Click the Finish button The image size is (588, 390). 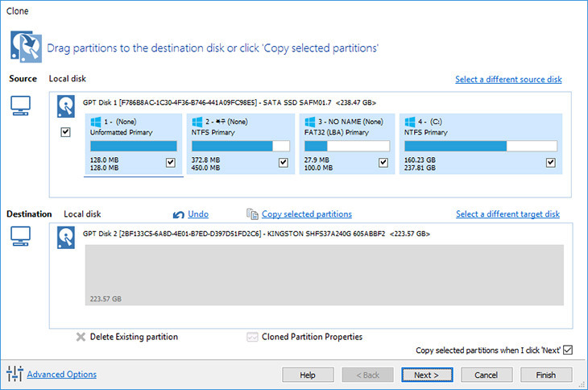[546, 375]
